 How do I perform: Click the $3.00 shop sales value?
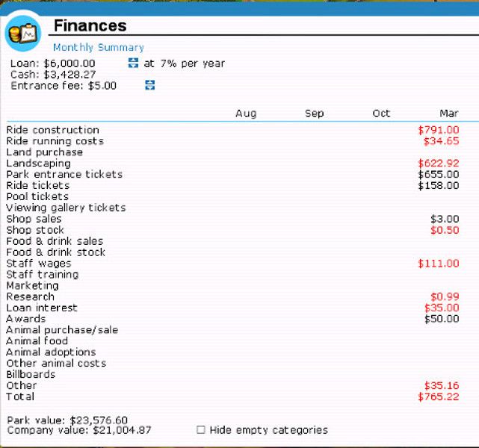(445, 219)
